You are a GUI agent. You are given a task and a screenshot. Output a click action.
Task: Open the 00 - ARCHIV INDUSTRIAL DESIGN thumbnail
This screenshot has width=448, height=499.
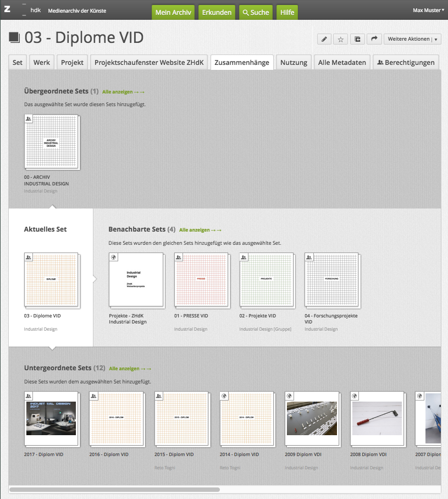51,141
